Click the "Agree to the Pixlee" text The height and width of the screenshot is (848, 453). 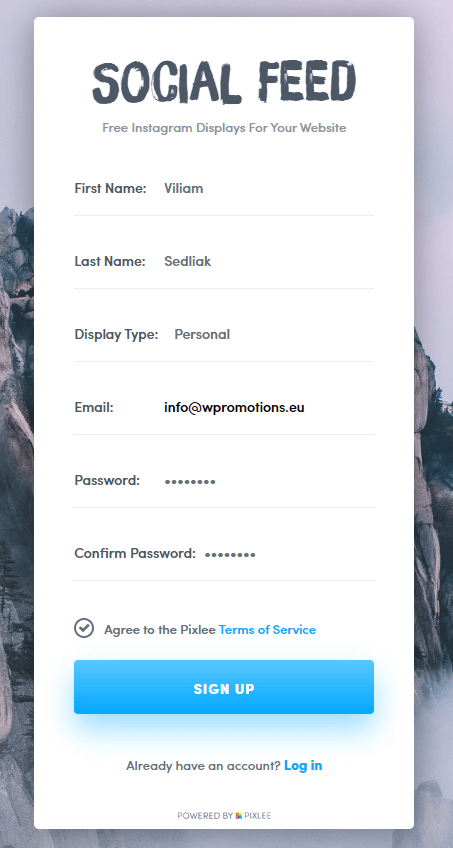tap(160, 630)
